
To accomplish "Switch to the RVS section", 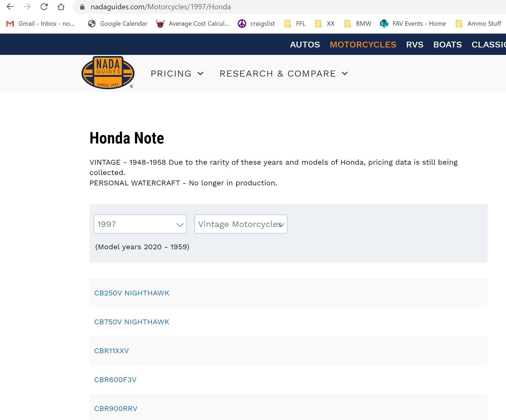I will (x=415, y=45).
